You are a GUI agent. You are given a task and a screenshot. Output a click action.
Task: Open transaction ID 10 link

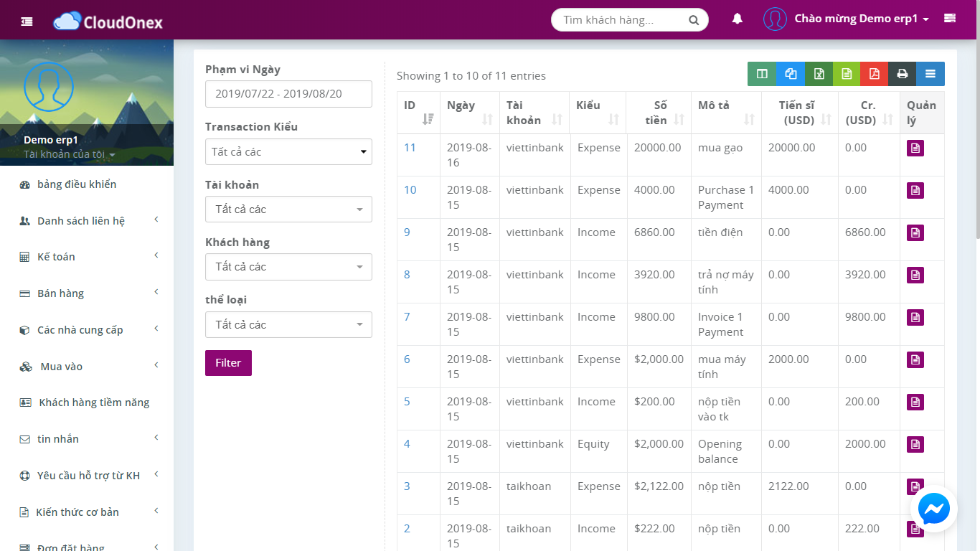click(410, 190)
